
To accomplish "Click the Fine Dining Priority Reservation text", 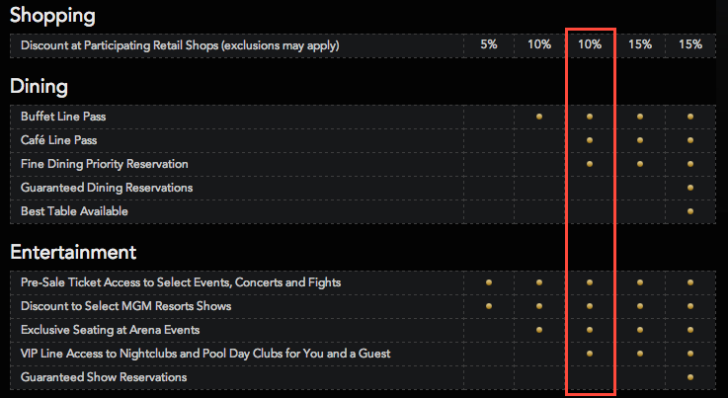I will [104, 164].
